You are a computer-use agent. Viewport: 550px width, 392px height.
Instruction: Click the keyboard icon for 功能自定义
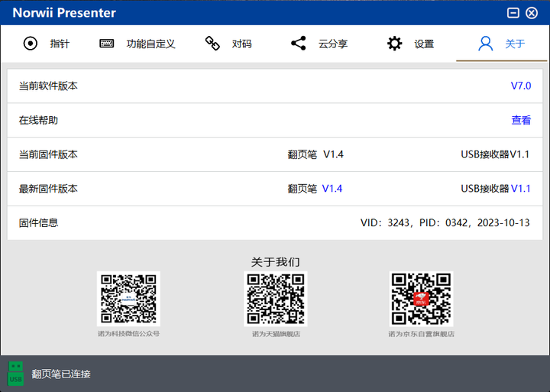107,44
